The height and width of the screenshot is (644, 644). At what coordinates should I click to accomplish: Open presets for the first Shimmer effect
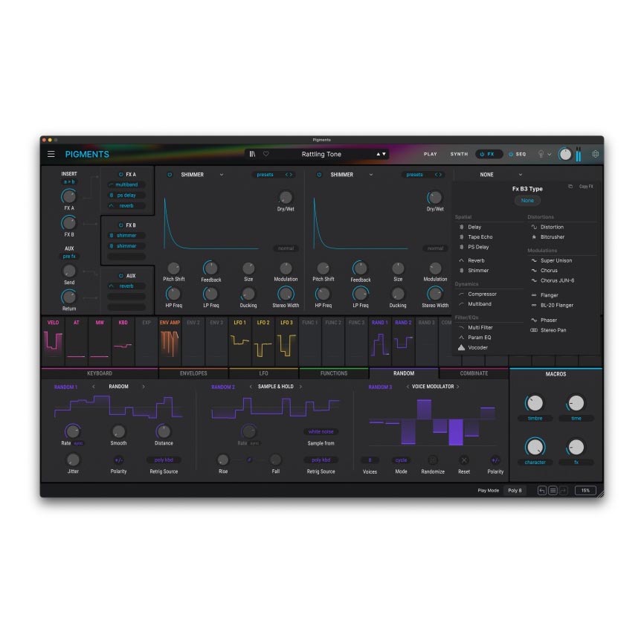(265, 175)
